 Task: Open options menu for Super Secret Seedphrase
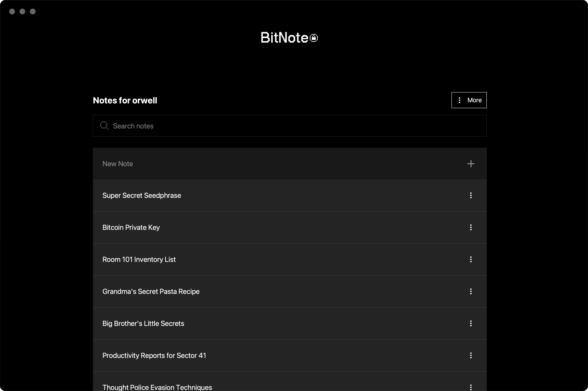point(471,195)
